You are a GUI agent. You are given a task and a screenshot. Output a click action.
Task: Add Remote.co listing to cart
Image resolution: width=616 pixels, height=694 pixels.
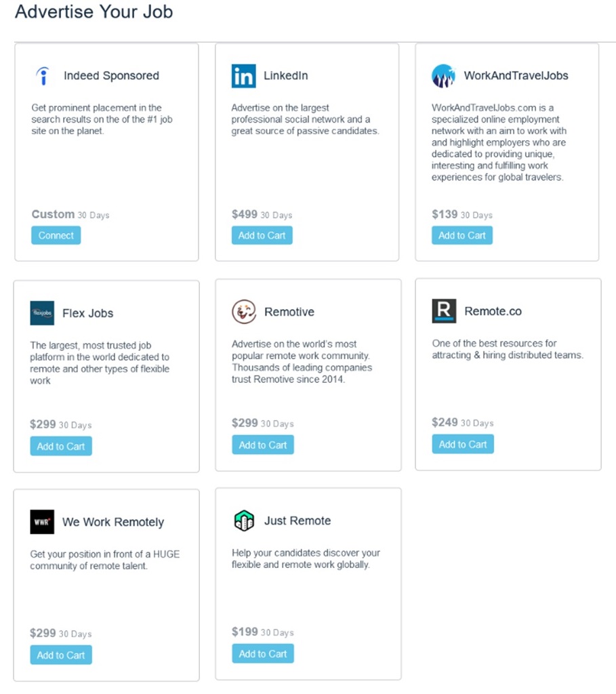(463, 444)
